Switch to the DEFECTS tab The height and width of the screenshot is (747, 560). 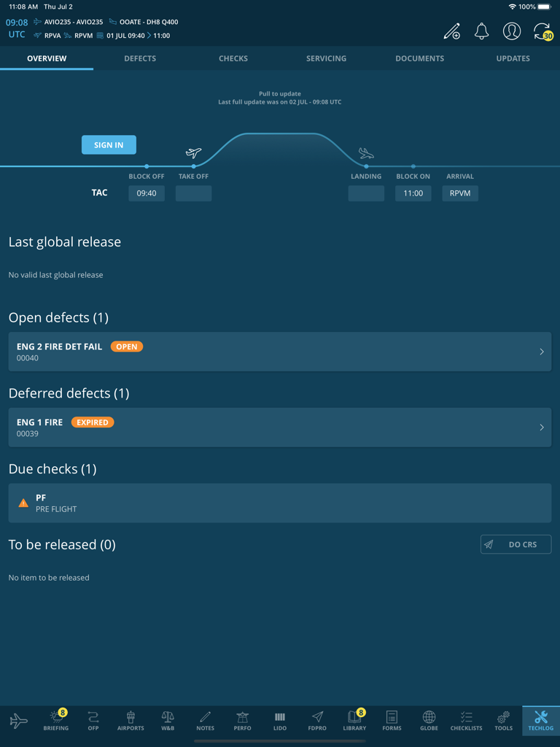[x=140, y=58]
